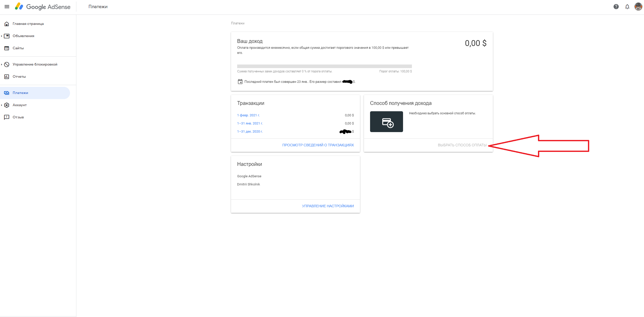Open the 1–31 янв. 2021 transaction
The width and height of the screenshot is (644, 317).
[x=250, y=123]
